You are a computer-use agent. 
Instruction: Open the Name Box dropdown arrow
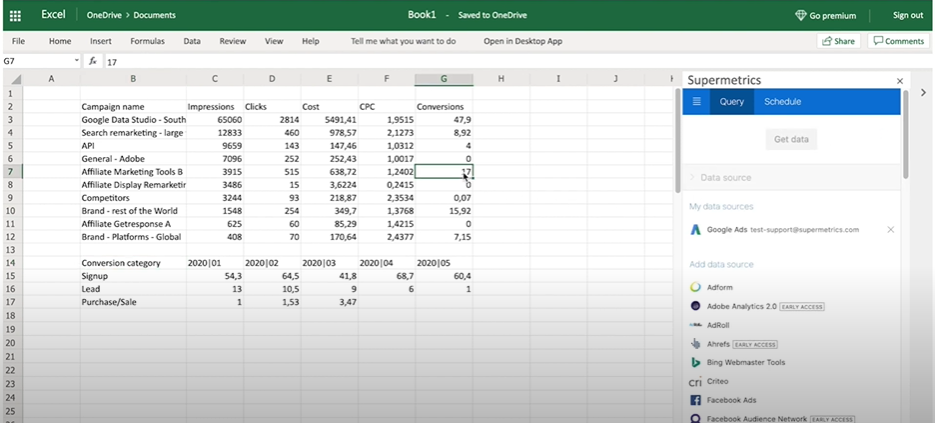coord(77,61)
